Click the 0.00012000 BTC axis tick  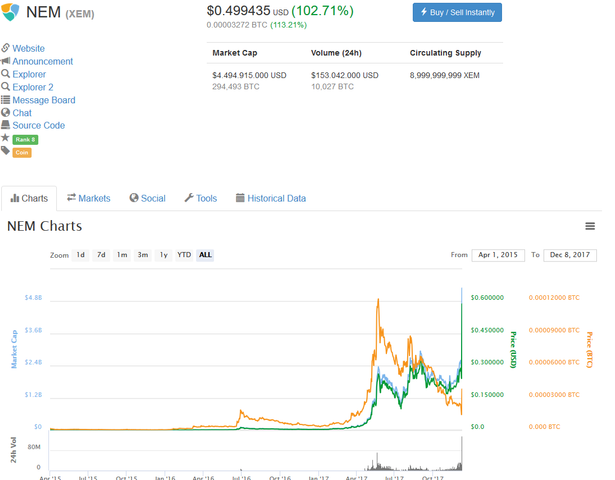[x=554, y=298]
